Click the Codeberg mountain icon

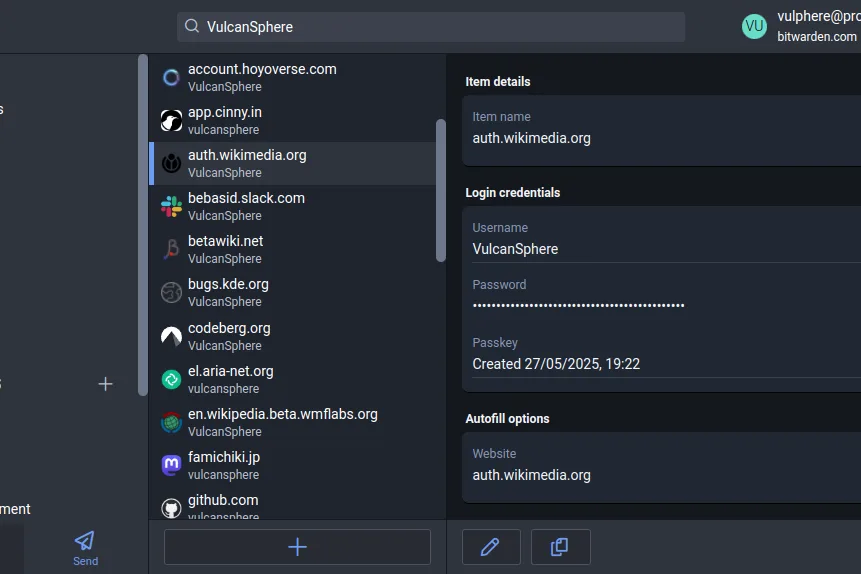(171, 336)
